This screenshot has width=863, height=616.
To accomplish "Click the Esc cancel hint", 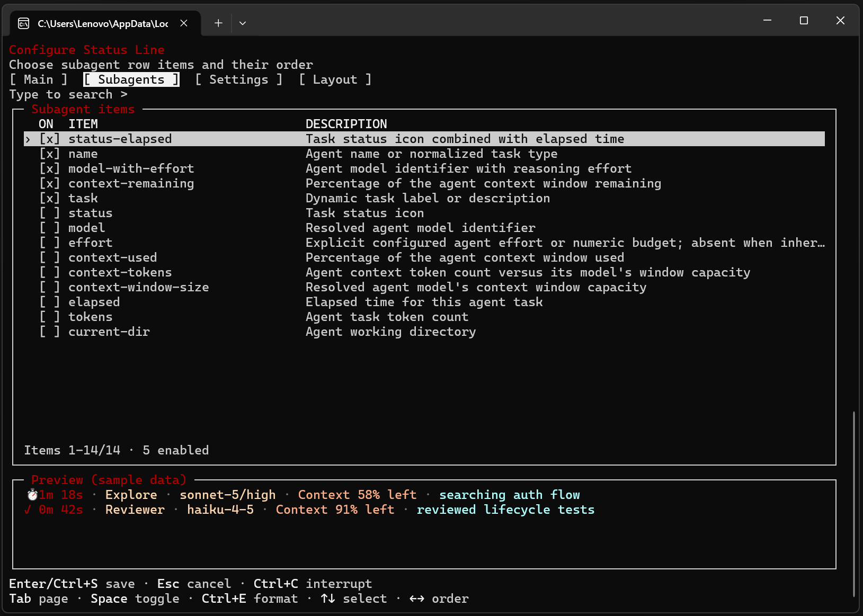I will 194,584.
